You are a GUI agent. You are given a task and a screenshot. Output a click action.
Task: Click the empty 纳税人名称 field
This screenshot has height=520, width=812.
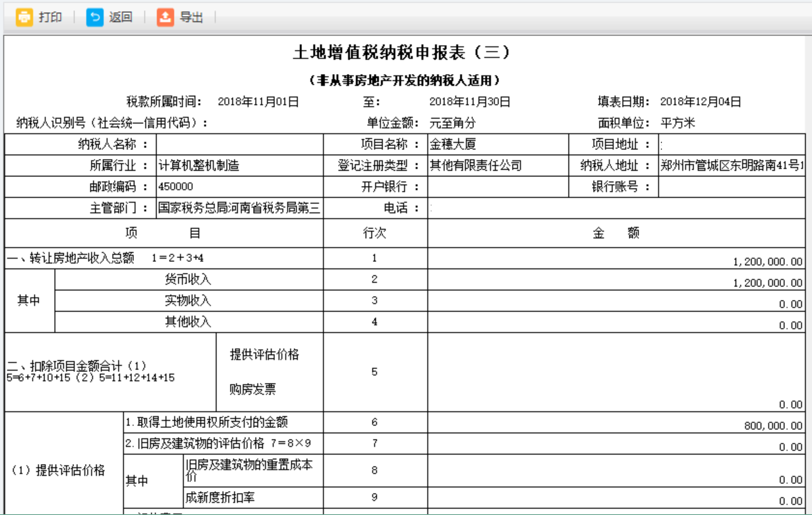[x=240, y=145]
